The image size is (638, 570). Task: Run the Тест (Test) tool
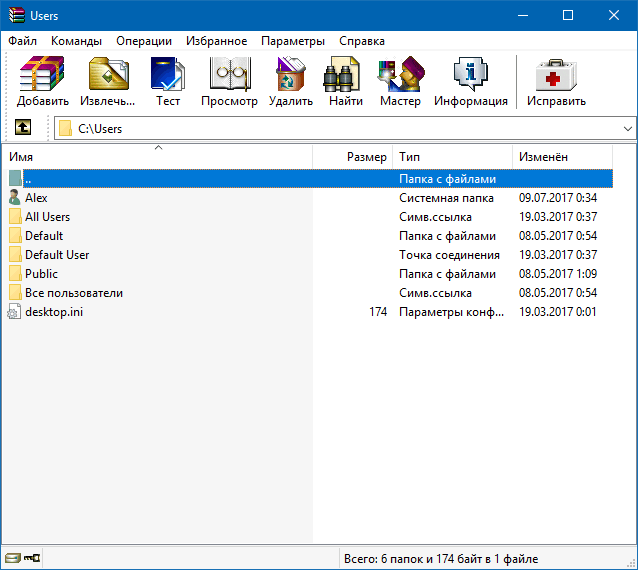(167, 82)
